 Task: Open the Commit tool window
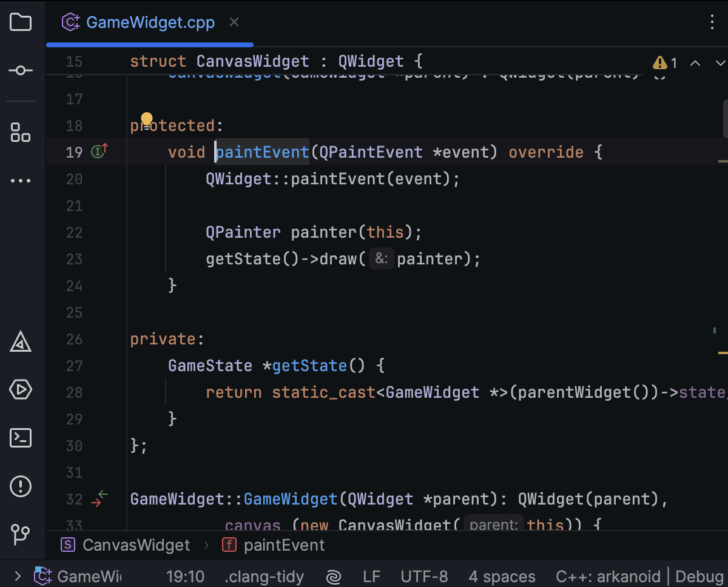pyautogui.click(x=21, y=71)
